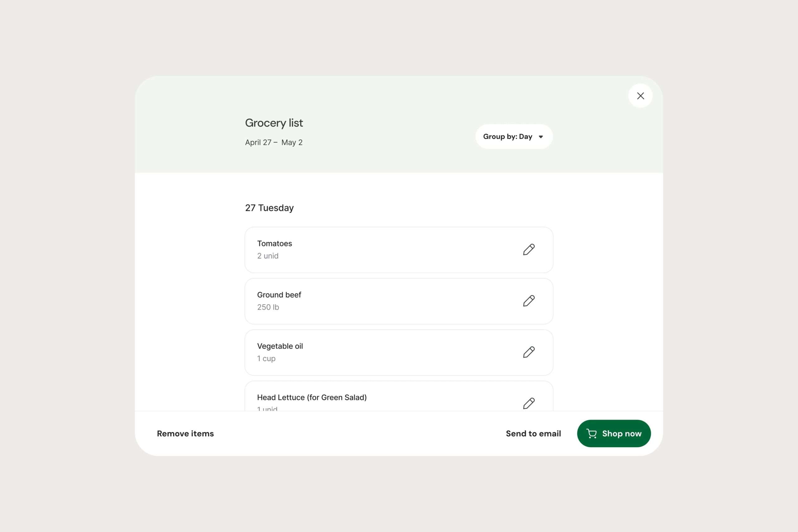The width and height of the screenshot is (798, 532).
Task: Click the April 27 – May 2 date range
Action: 274,142
